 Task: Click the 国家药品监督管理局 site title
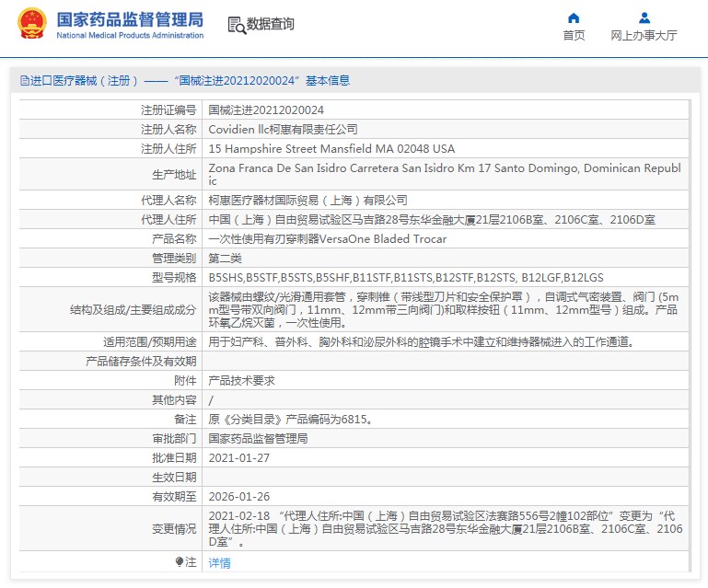tap(130, 19)
